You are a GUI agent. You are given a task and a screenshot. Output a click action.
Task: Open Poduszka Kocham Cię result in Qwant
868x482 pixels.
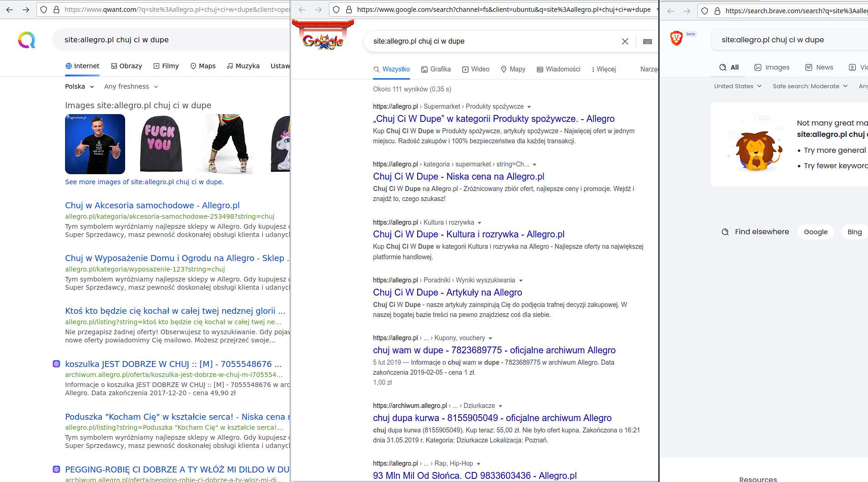(x=177, y=417)
